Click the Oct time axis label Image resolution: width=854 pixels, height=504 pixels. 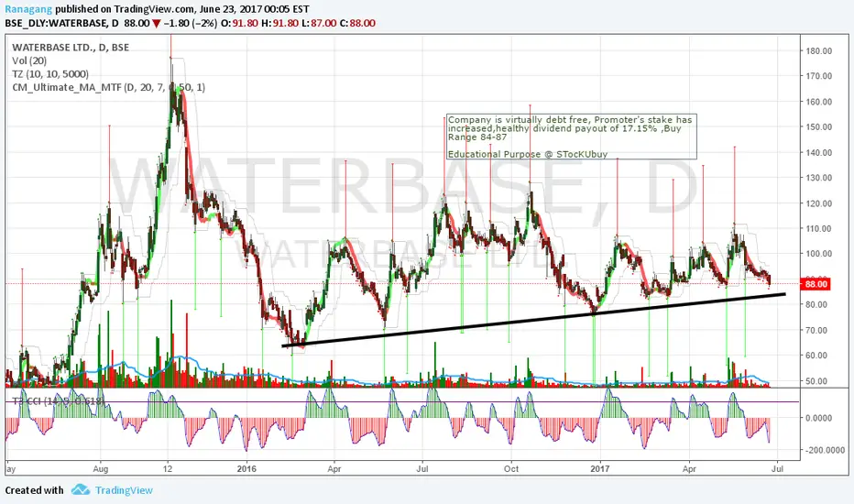coord(511,468)
